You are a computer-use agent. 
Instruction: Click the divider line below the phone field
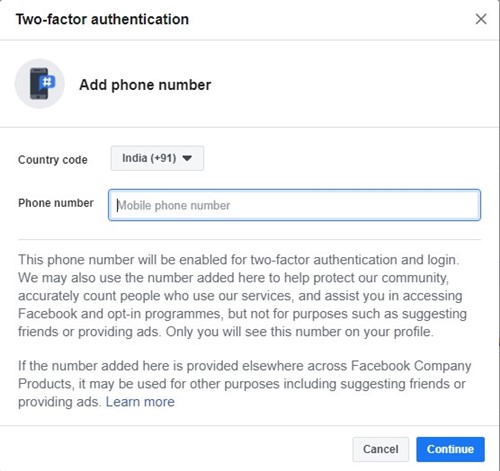(249, 239)
